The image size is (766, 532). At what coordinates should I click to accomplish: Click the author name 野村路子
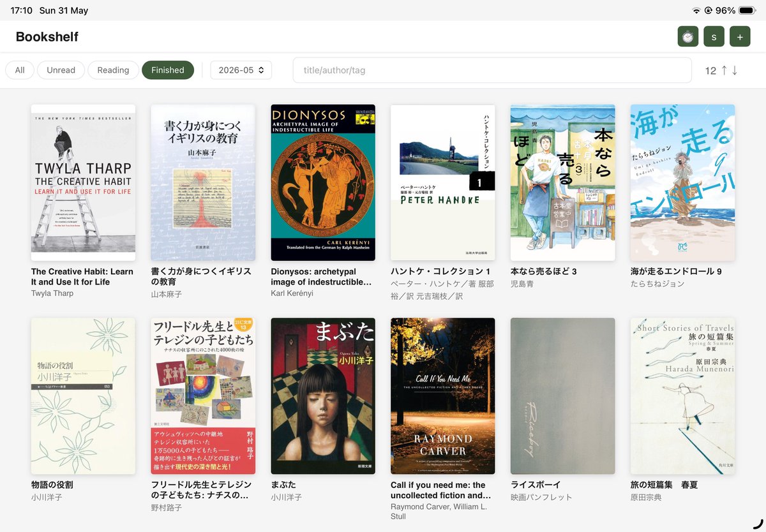point(167,508)
